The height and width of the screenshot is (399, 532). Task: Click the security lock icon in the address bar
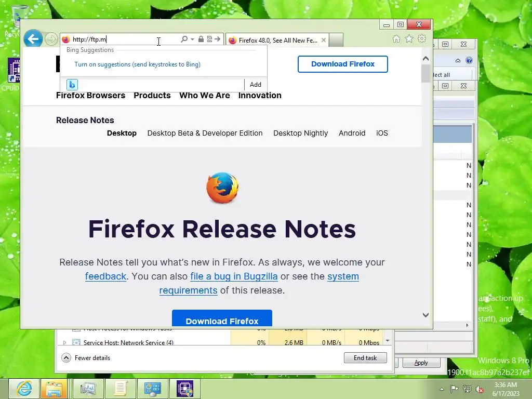tap(201, 39)
